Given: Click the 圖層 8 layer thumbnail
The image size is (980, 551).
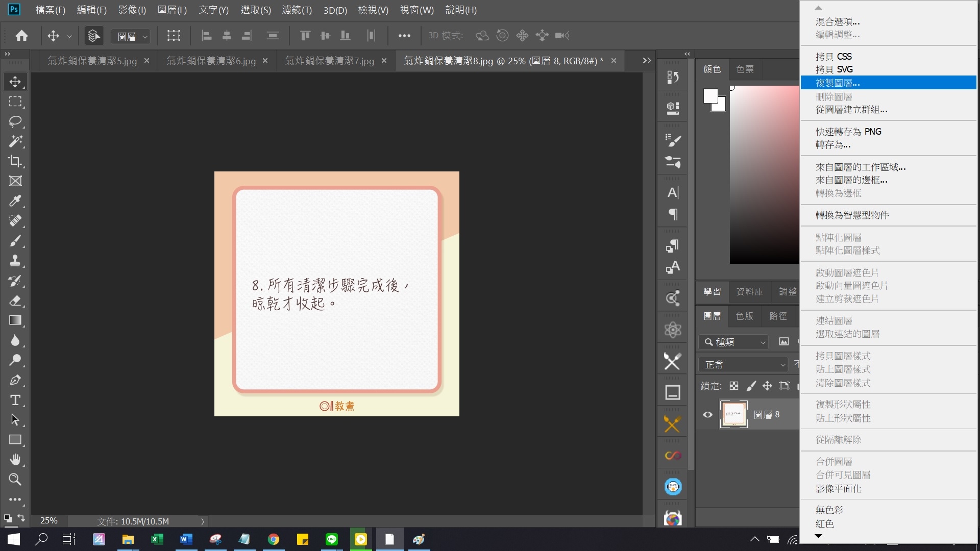Looking at the screenshot, I should pyautogui.click(x=733, y=414).
